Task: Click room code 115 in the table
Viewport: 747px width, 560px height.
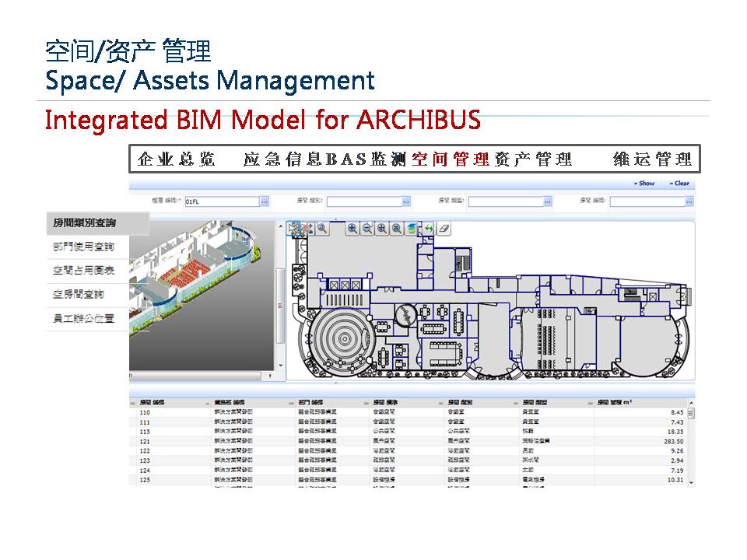Action: click(x=145, y=432)
